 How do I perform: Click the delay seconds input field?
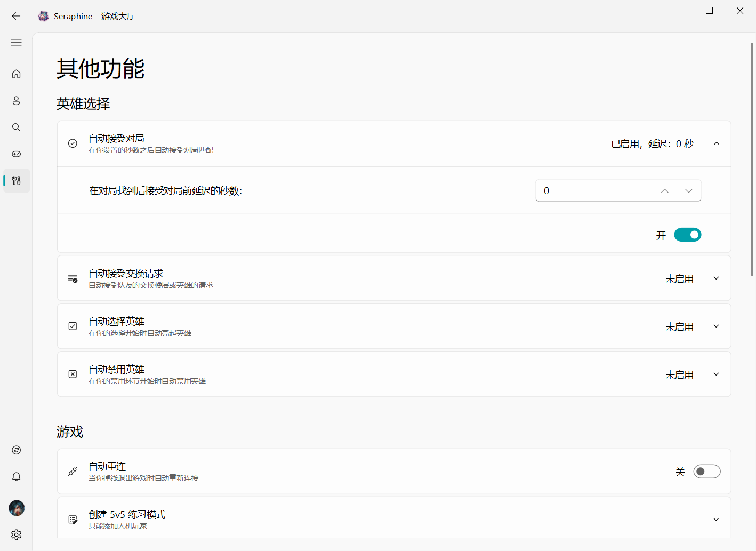[x=592, y=190]
